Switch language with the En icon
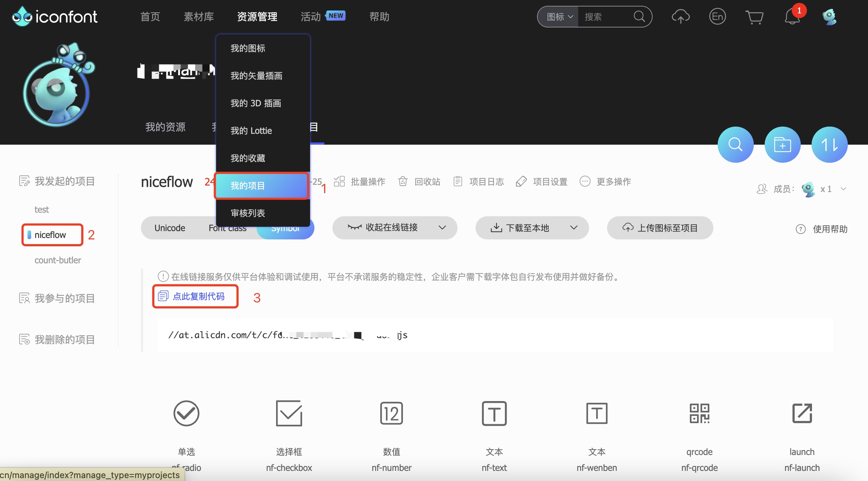This screenshot has height=481, width=868. tap(717, 17)
